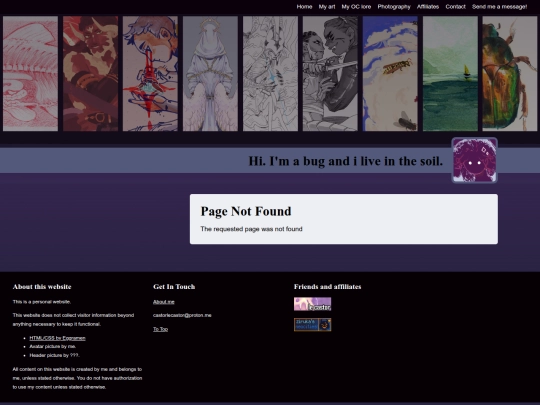View the blue-haired character with red sword artwork
The width and height of the screenshot is (540, 405).
point(150,73)
